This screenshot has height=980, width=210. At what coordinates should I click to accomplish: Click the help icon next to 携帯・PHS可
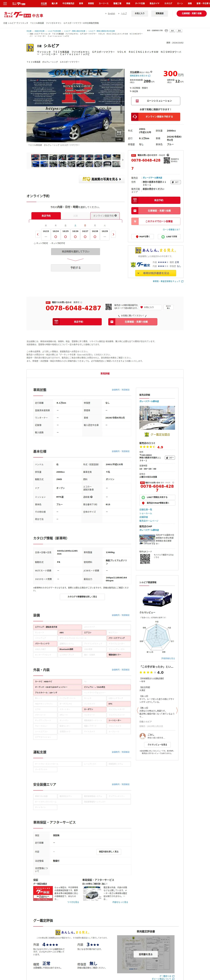pos(168,155)
